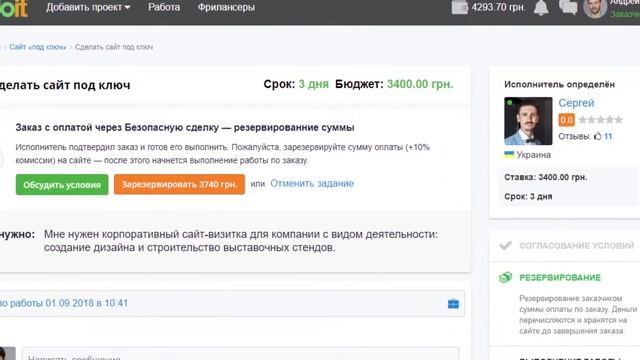Image resolution: width=640 pixels, height=360 pixels.
Task: Click the 4293.70 грн. balance
Action: pos(498,7)
